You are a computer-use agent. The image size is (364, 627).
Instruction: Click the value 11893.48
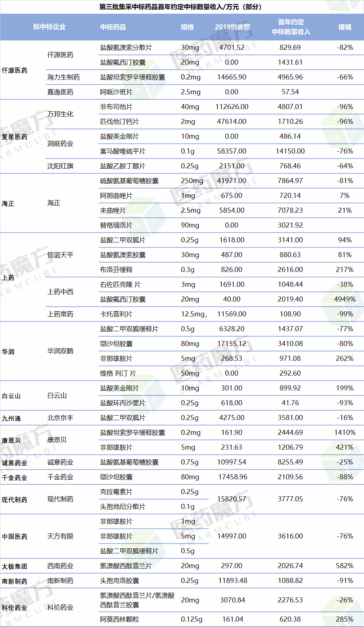pyautogui.click(x=233, y=581)
